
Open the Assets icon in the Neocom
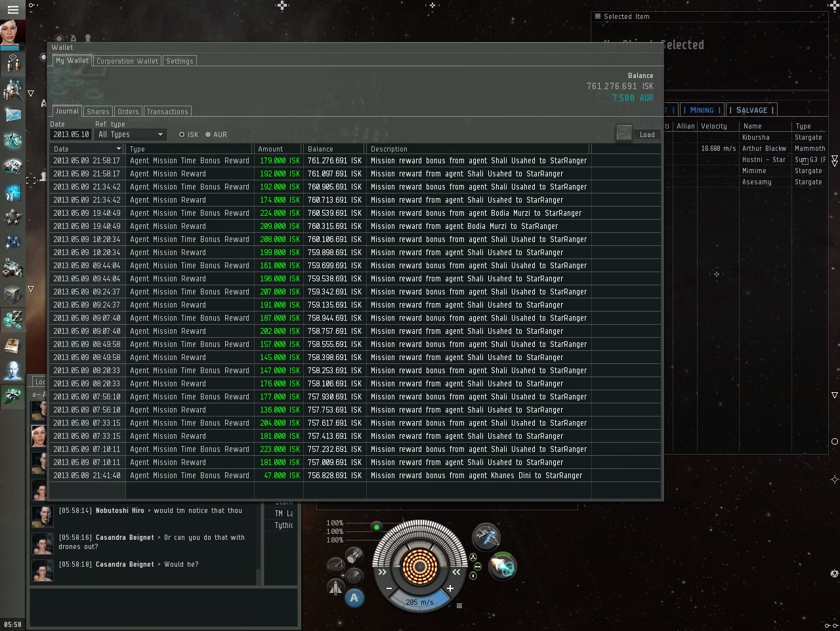[12, 268]
